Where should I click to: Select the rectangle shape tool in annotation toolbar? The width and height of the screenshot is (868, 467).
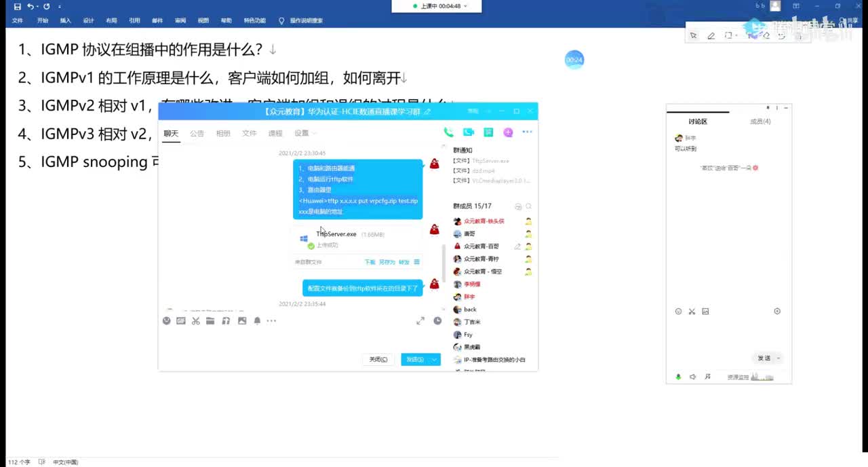(728, 35)
